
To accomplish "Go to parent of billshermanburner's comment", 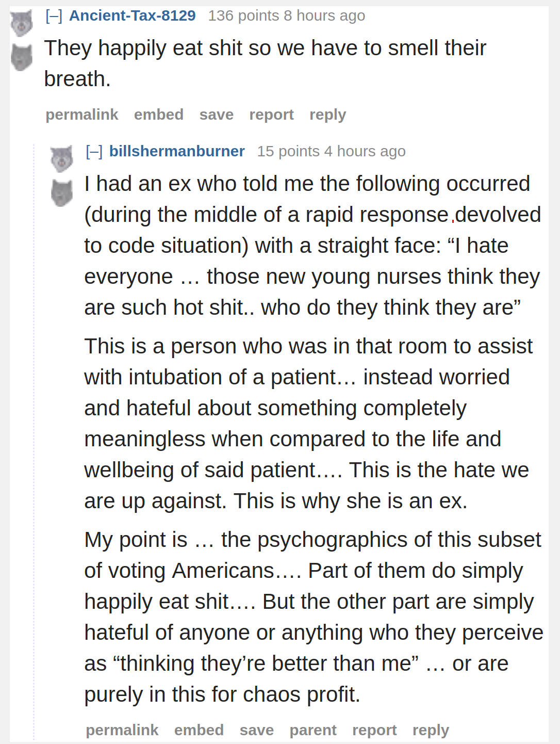I will (313, 730).
